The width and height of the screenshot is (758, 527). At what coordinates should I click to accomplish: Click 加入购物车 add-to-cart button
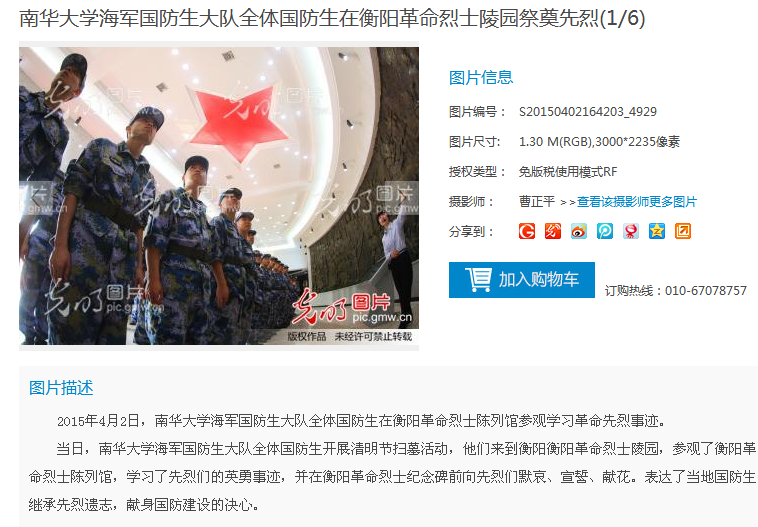(522, 280)
